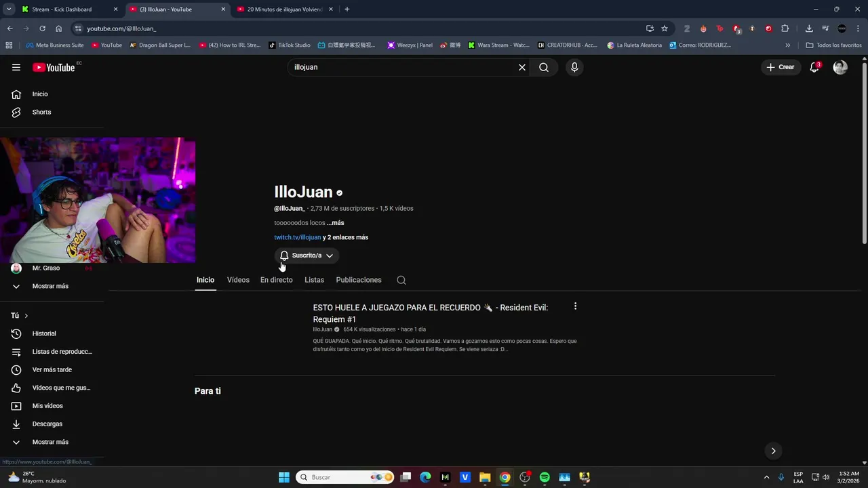This screenshot has width=868, height=488.
Task: Click the taskbar Buscar search box
Action: pyautogui.click(x=345, y=477)
